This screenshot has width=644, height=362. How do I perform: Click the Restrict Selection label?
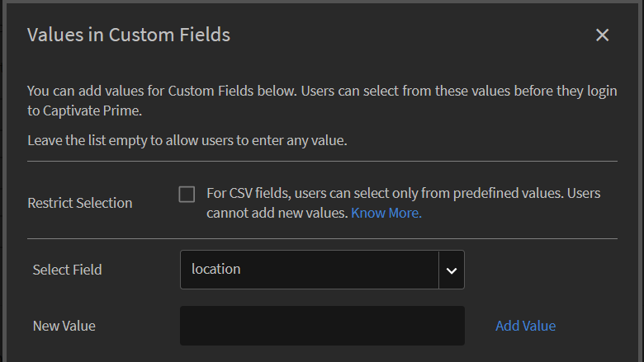point(80,203)
